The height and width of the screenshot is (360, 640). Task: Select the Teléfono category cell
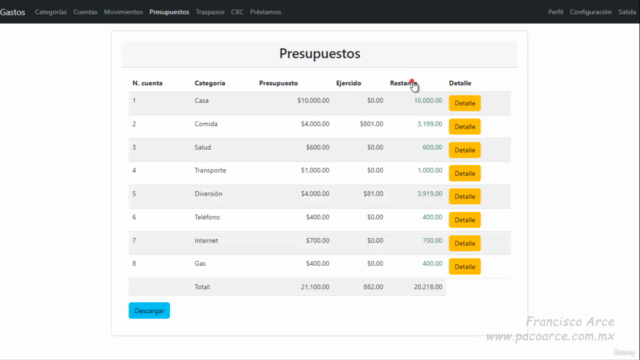[x=207, y=217]
